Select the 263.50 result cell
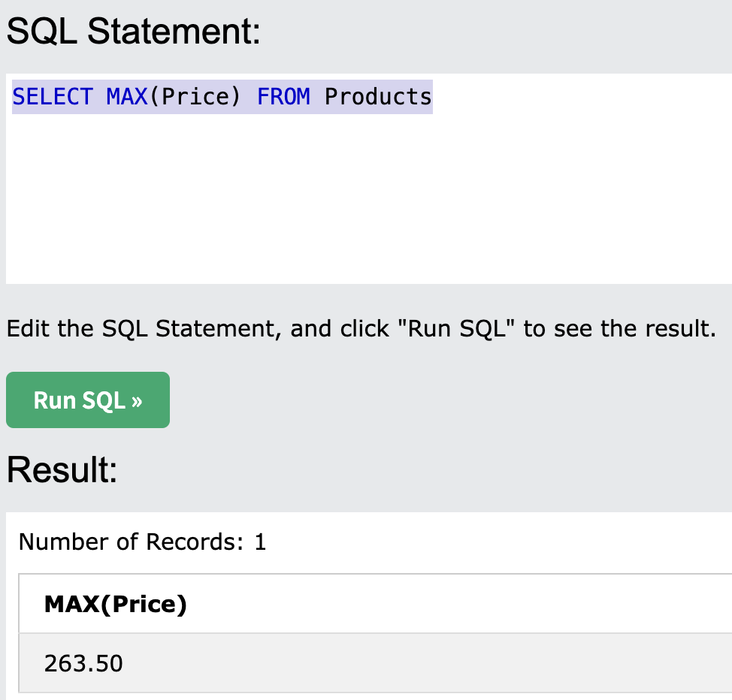This screenshot has height=700, width=732. [x=83, y=663]
